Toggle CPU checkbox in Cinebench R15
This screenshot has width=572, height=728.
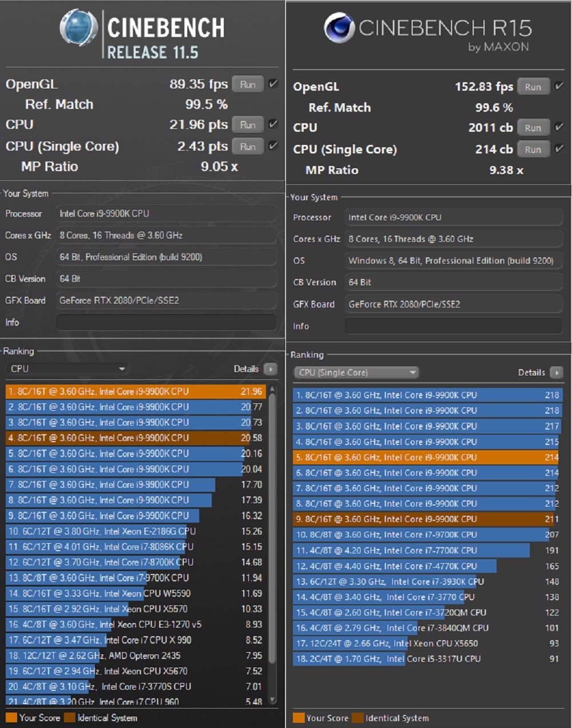tap(559, 127)
